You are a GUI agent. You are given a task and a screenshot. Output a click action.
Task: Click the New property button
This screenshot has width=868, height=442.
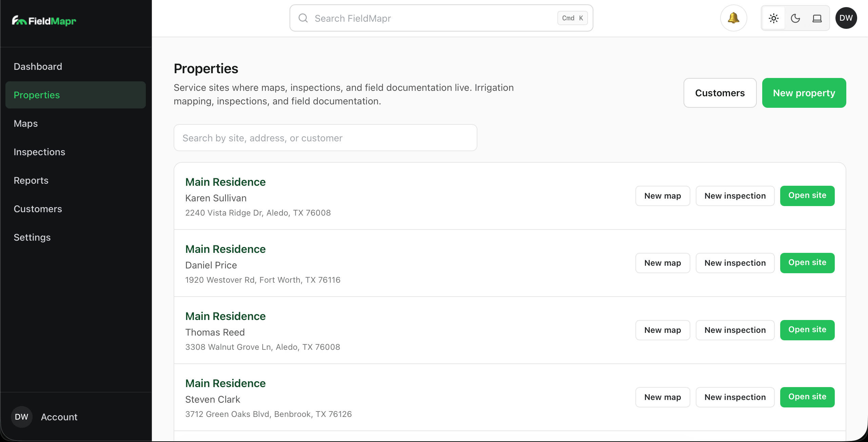804,93
